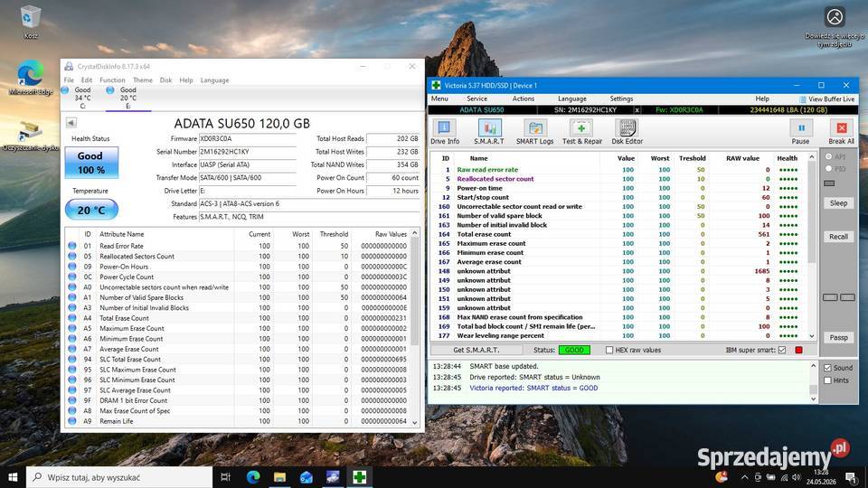Viewport: 868px width, 488px height.
Task: Enable the Hints checkbox in Victoria
Action: click(x=827, y=380)
